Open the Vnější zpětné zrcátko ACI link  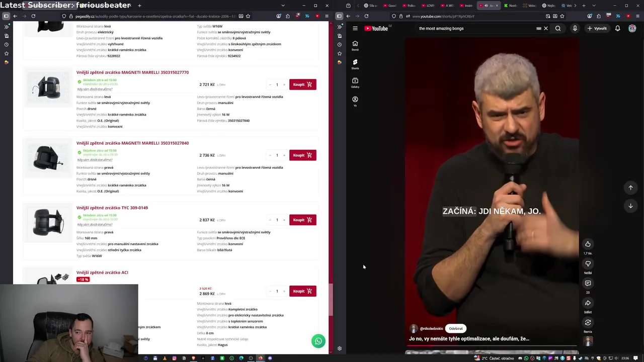click(102, 273)
